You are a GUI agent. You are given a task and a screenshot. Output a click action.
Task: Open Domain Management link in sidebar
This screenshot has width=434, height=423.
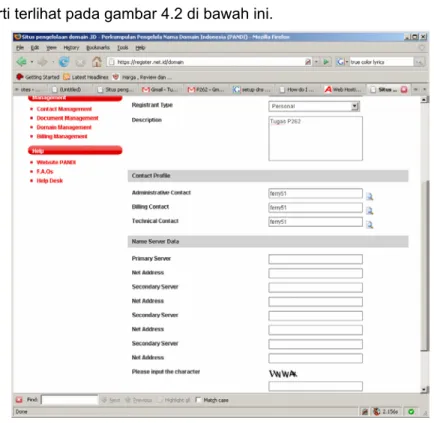(x=64, y=127)
